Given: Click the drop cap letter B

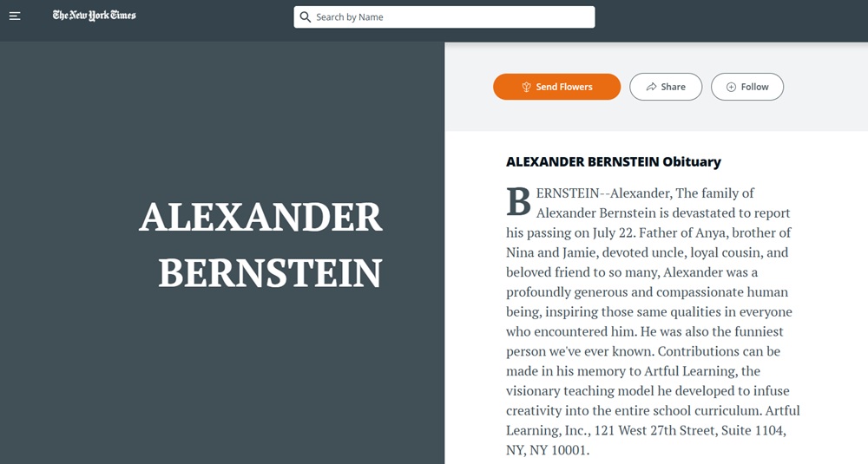Looking at the screenshot, I should pyautogui.click(x=519, y=201).
